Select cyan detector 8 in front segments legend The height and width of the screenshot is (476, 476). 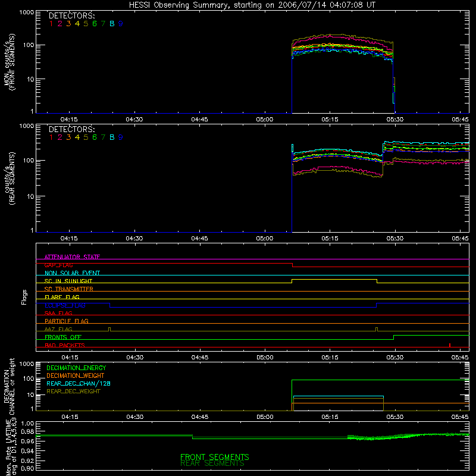(x=112, y=24)
